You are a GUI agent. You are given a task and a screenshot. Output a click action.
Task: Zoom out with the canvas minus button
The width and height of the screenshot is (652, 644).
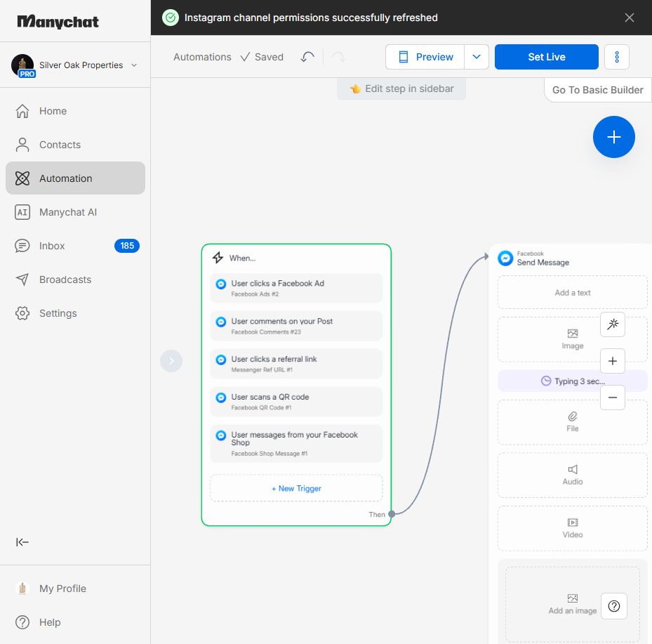(x=613, y=397)
